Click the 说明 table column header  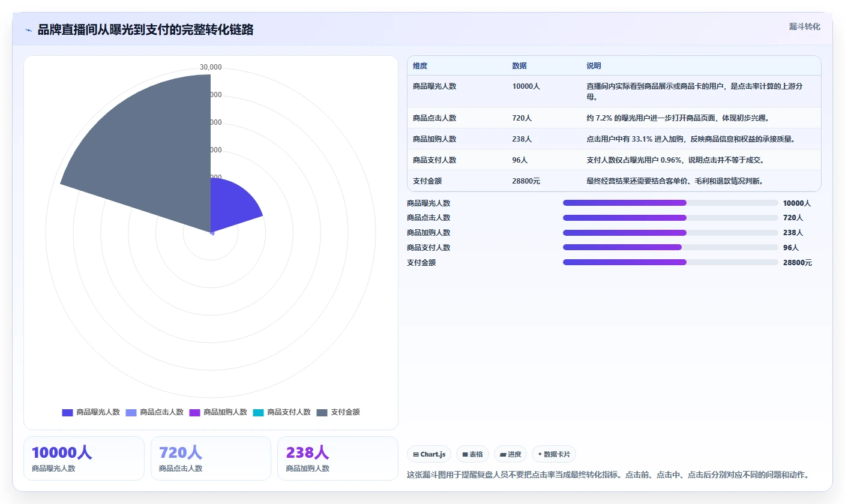pyautogui.click(x=594, y=66)
